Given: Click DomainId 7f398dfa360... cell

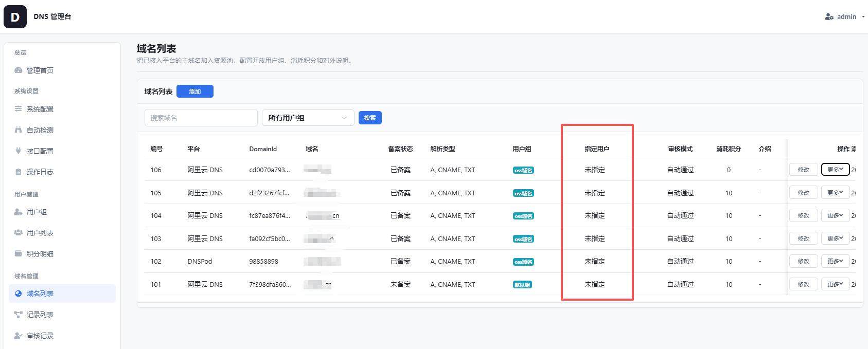Looking at the screenshot, I should 270,284.
